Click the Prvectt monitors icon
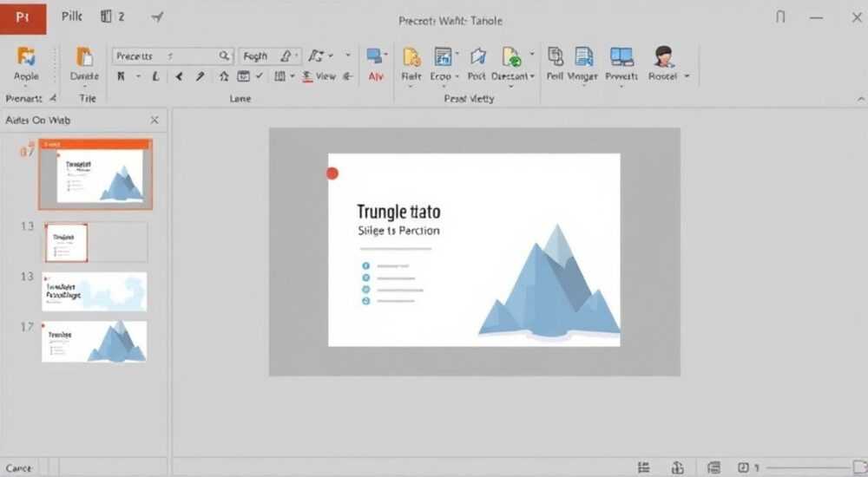 [x=621, y=57]
